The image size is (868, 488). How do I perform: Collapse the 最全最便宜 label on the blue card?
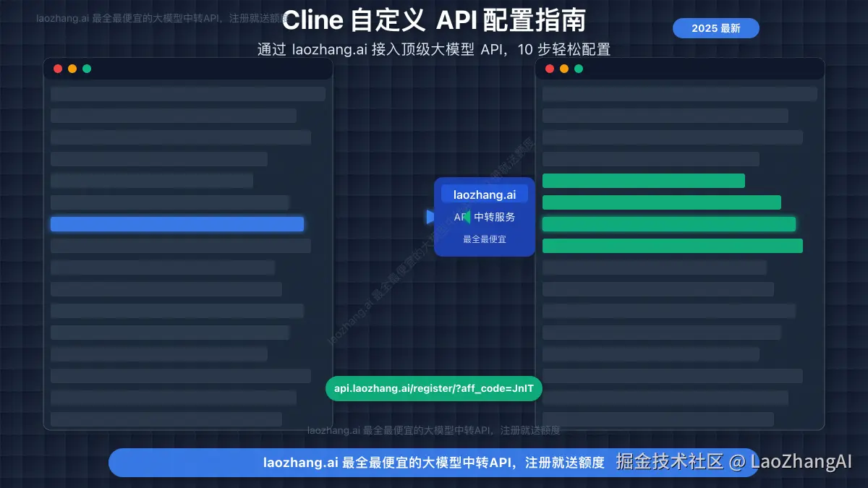[x=484, y=239]
